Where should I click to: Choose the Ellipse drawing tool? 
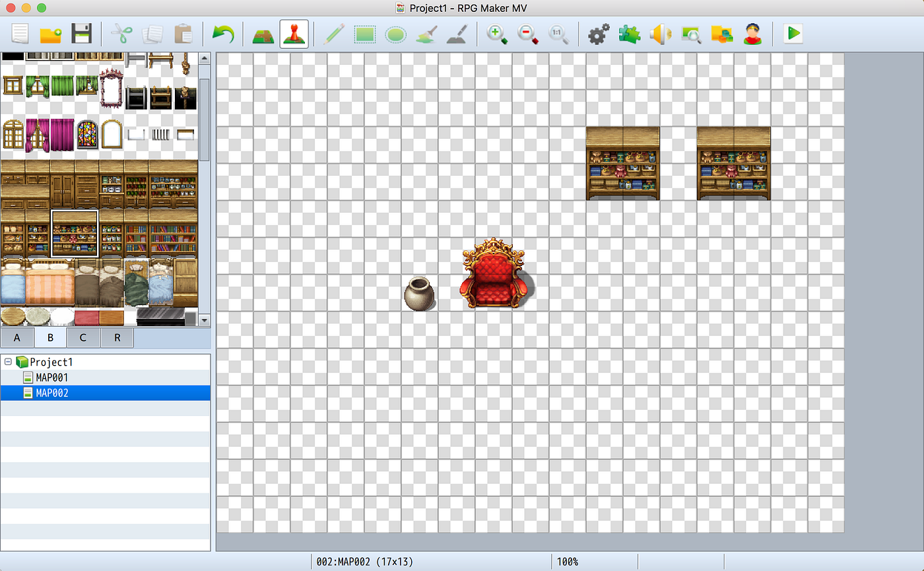pyautogui.click(x=395, y=34)
